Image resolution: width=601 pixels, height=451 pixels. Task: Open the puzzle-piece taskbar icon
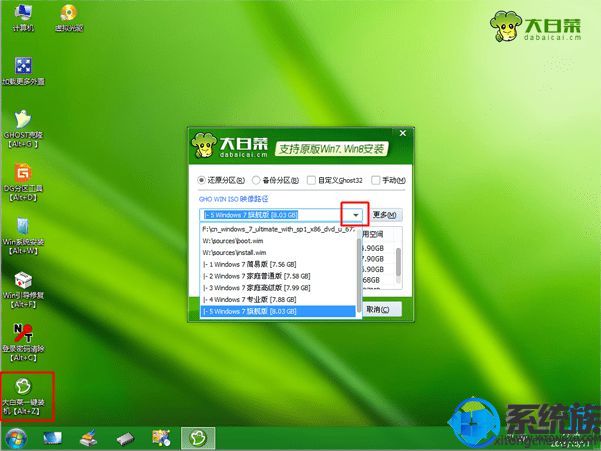(x=161, y=438)
